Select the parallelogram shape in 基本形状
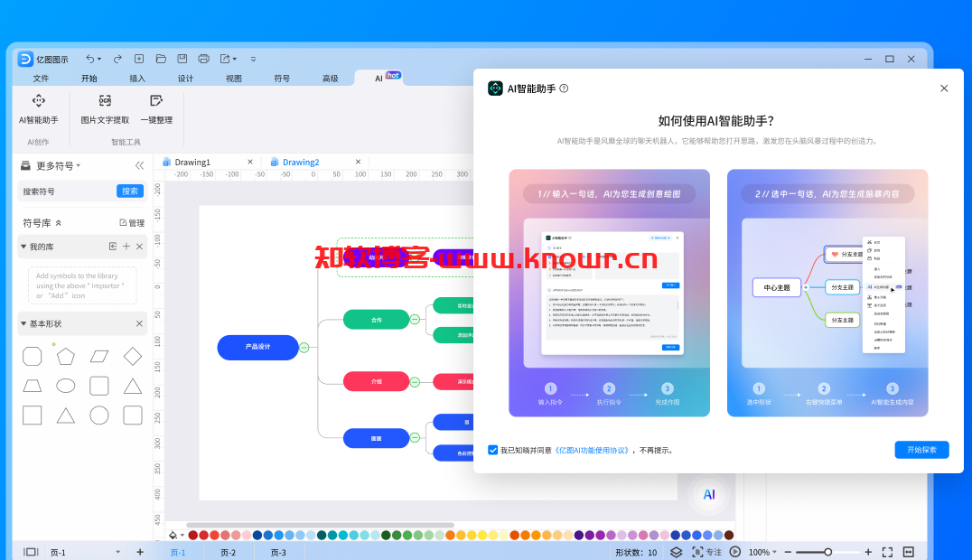Viewport: 972px width, 560px height. coord(99,357)
